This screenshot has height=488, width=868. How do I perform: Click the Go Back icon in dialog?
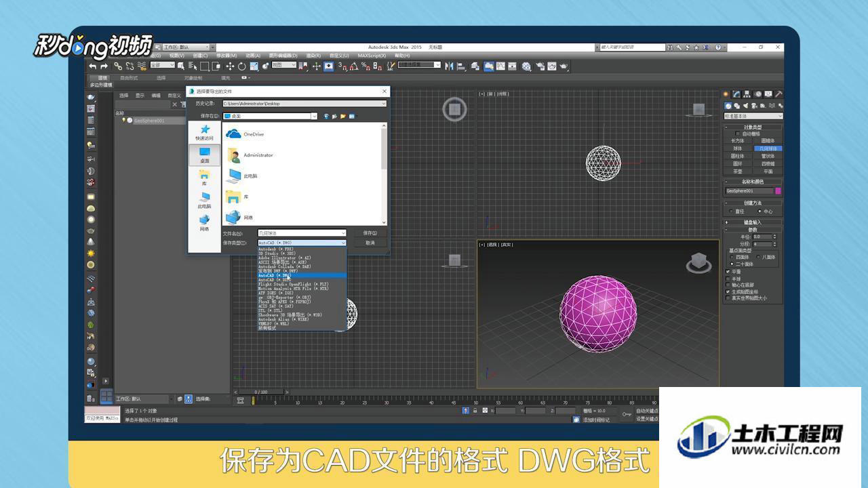[x=326, y=116]
